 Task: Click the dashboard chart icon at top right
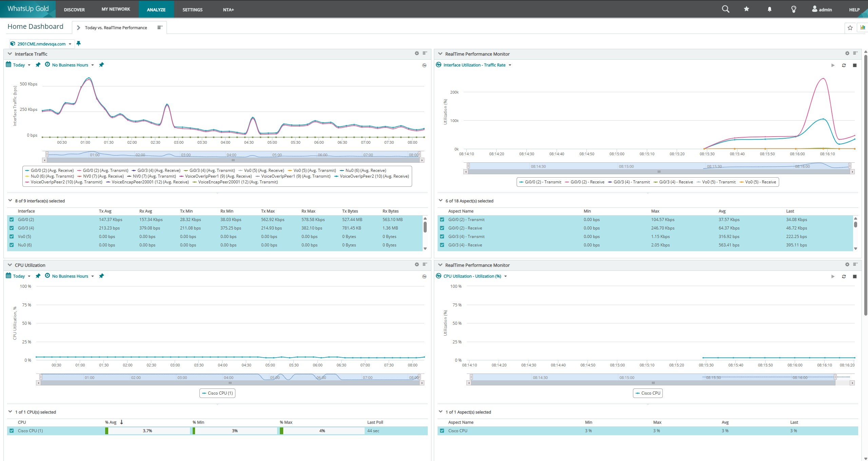tap(863, 28)
